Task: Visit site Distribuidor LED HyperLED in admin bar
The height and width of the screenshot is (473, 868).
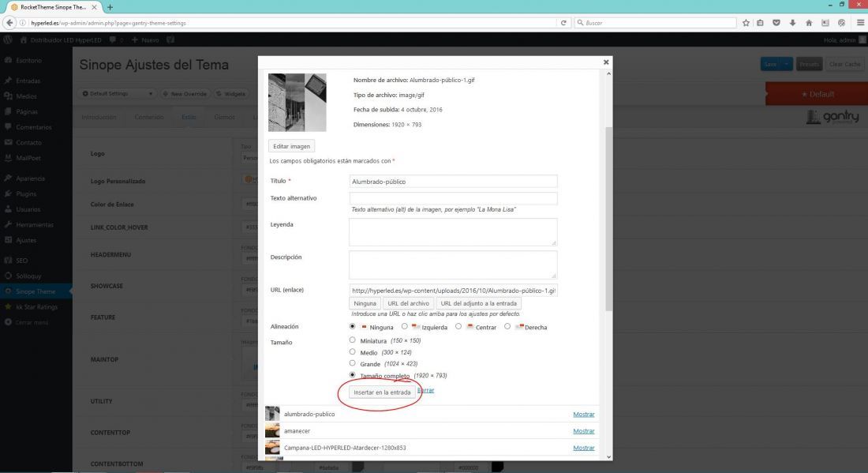Action: 61,40
